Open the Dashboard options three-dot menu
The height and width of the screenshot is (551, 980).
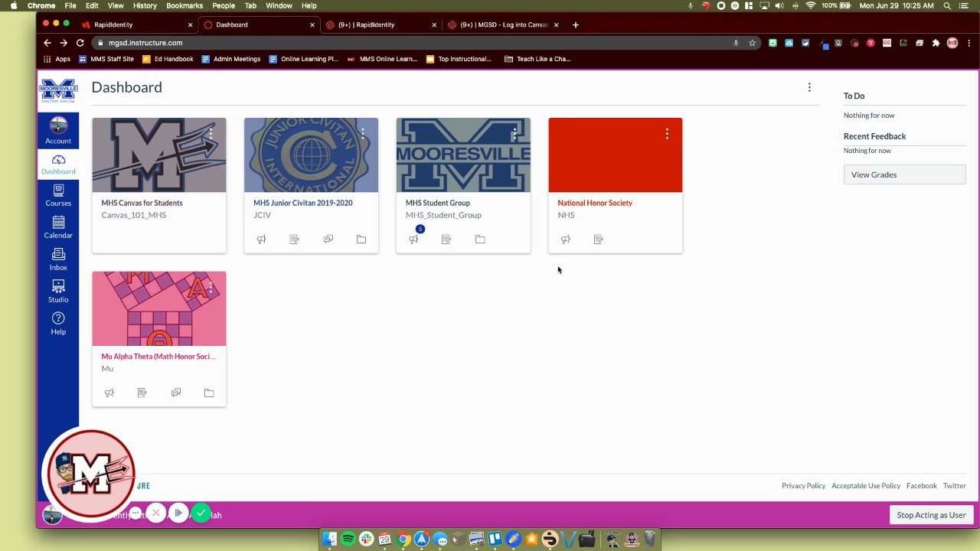click(x=809, y=87)
